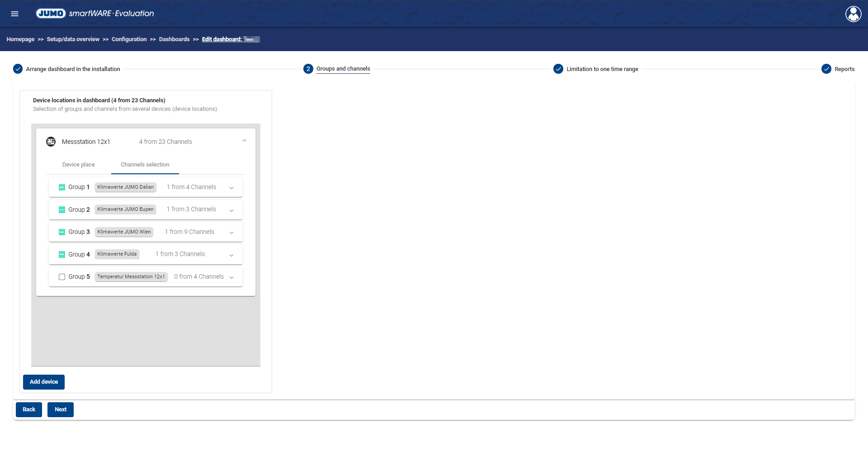
Task: Open the user profile icon
Action: point(853,14)
